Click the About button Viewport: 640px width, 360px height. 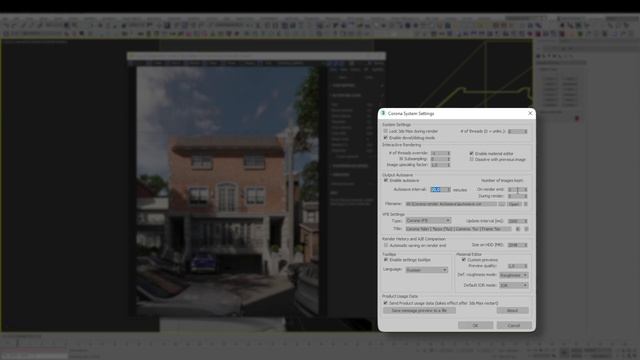512,311
